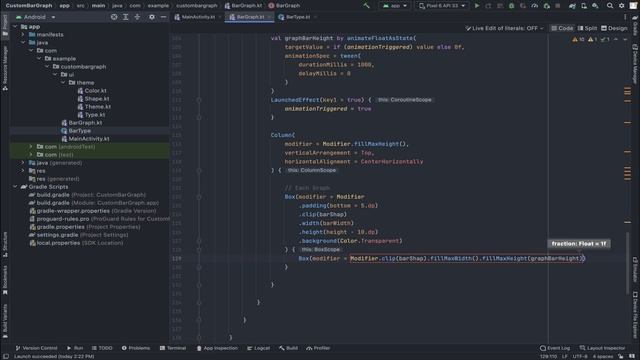Click the UTF-8 encoding status entry
640x360 pixels.
(x=580, y=356)
